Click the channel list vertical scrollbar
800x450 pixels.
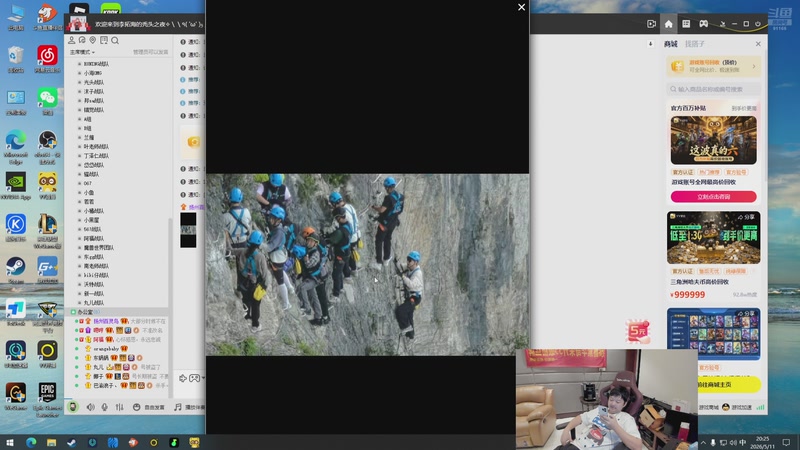click(170, 265)
